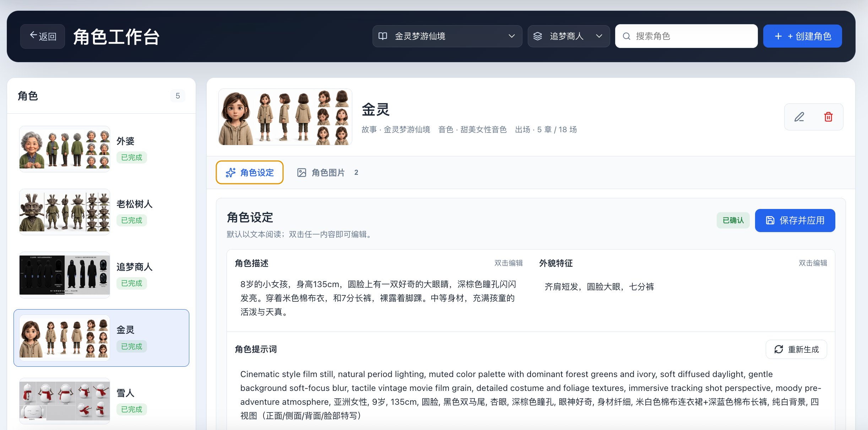Click the large 金灵 header preview image
Viewport: 868px width, 430px height.
pyautogui.click(x=285, y=117)
